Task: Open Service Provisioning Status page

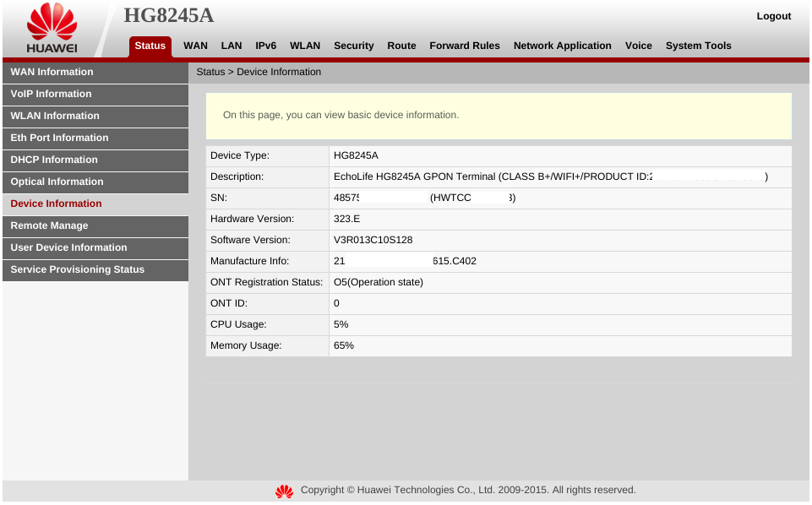Action: pyautogui.click(x=77, y=269)
